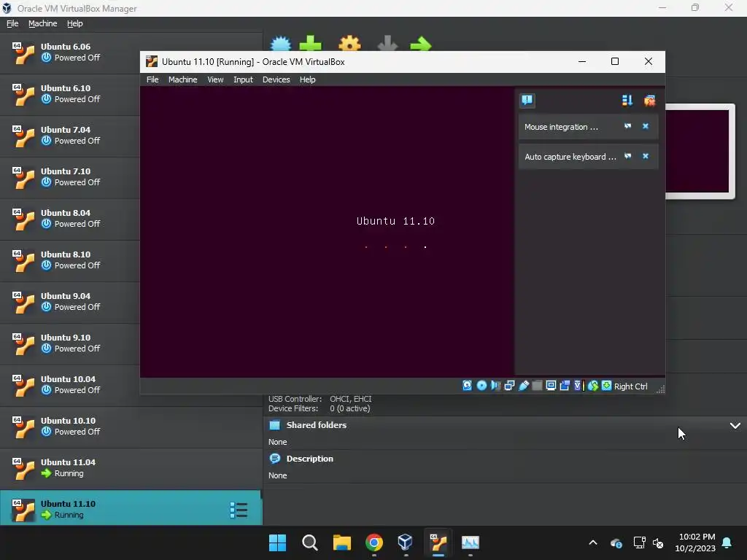Open the VirtualBox cube taskbar icon
The image size is (747, 560).
coord(406,542)
